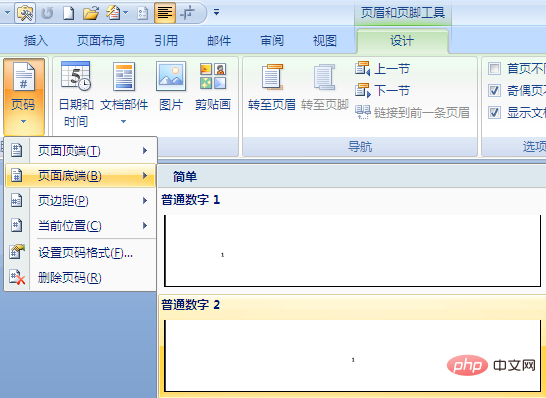Toggle the 显示文档文字 checkbox
This screenshot has width=546, height=398.
click(x=494, y=112)
